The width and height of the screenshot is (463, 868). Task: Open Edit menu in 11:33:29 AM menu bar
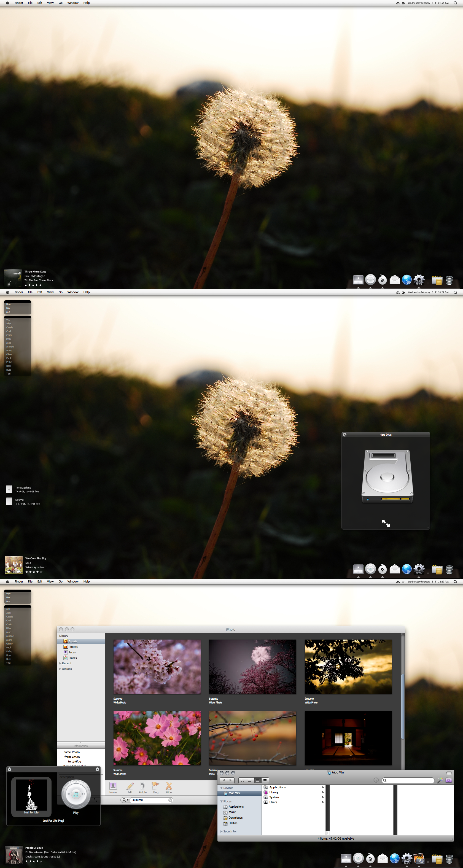[40, 582]
